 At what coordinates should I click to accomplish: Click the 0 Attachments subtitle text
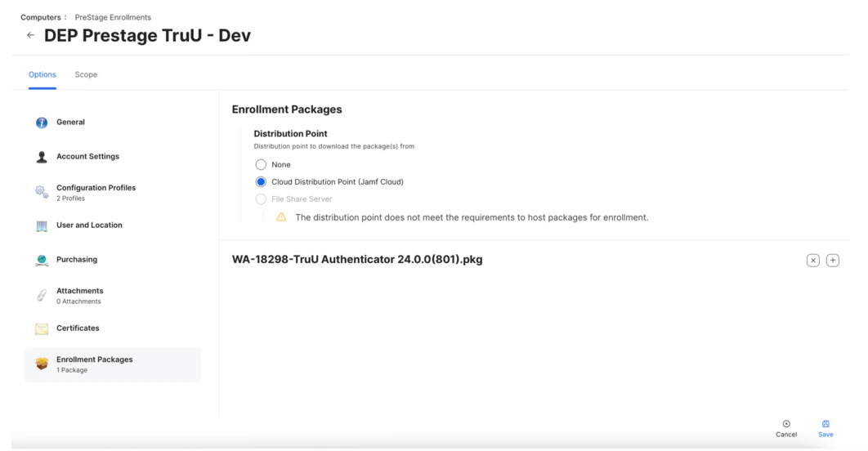[x=78, y=301]
